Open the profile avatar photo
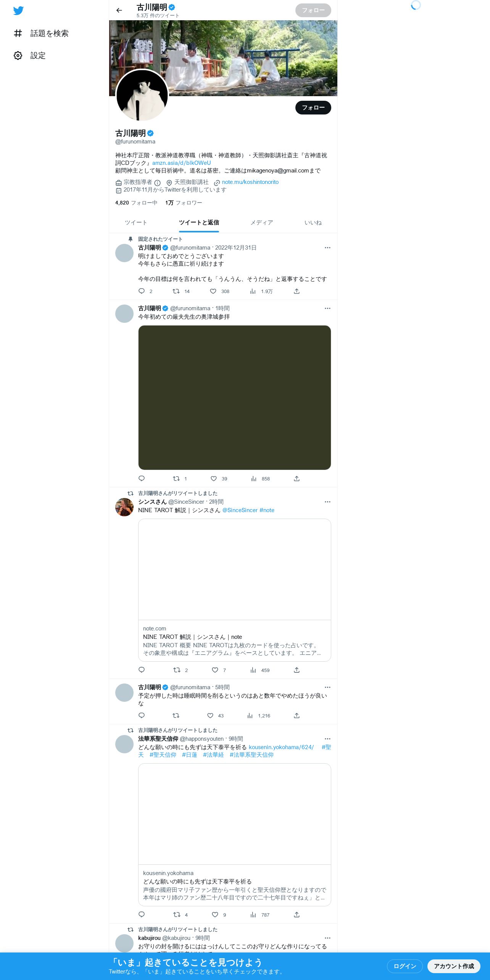 coord(142,95)
